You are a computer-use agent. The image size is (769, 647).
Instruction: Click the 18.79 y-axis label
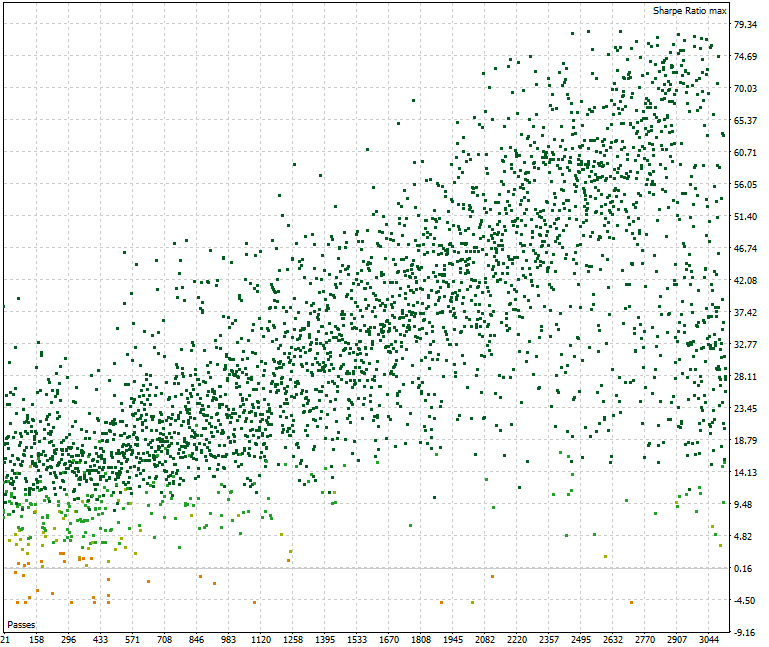tap(745, 440)
